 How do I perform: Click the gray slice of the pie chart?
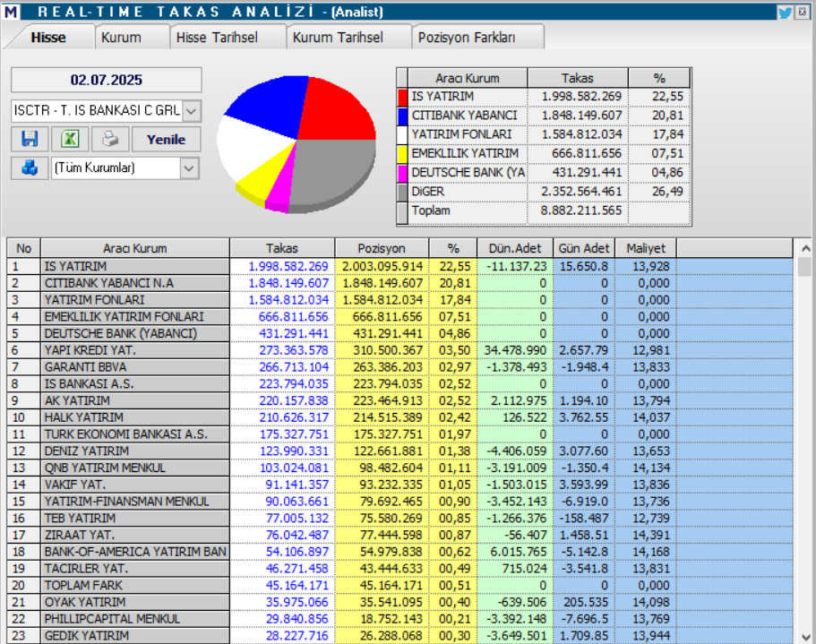pyautogui.click(x=333, y=172)
